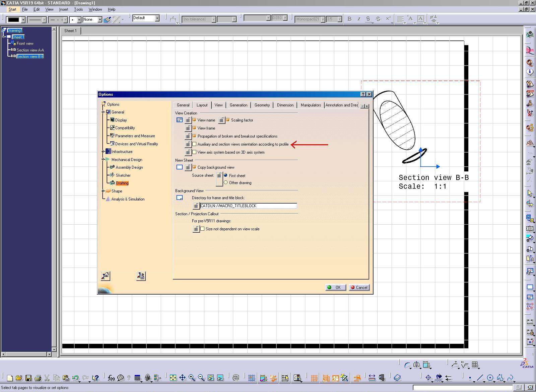Viewport: 536px width, 392px height.
Task: Click the reset to default settings icon in Options
Action: pos(106,276)
